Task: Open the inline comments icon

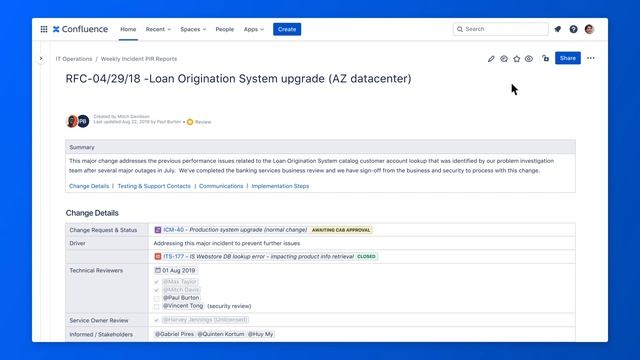Action: (x=504, y=59)
